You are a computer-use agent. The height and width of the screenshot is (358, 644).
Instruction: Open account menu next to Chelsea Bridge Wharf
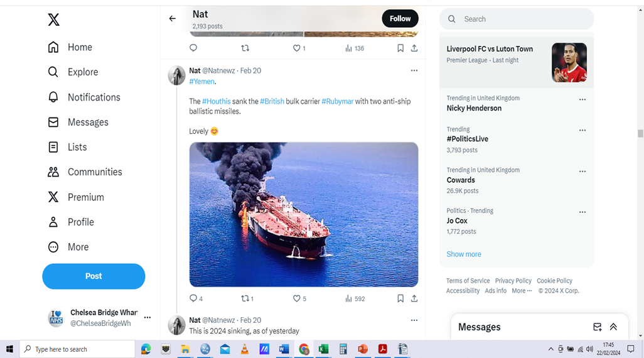(148, 318)
